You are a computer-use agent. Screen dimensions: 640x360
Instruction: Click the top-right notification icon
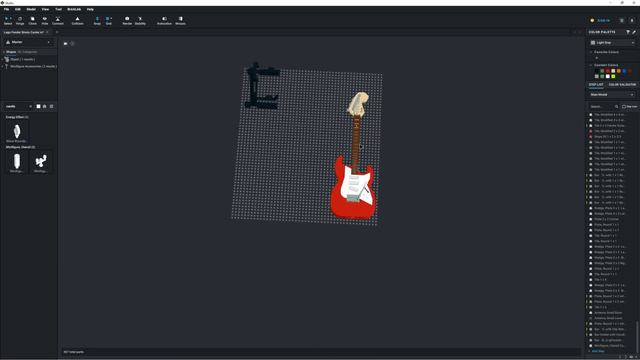click(x=632, y=20)
